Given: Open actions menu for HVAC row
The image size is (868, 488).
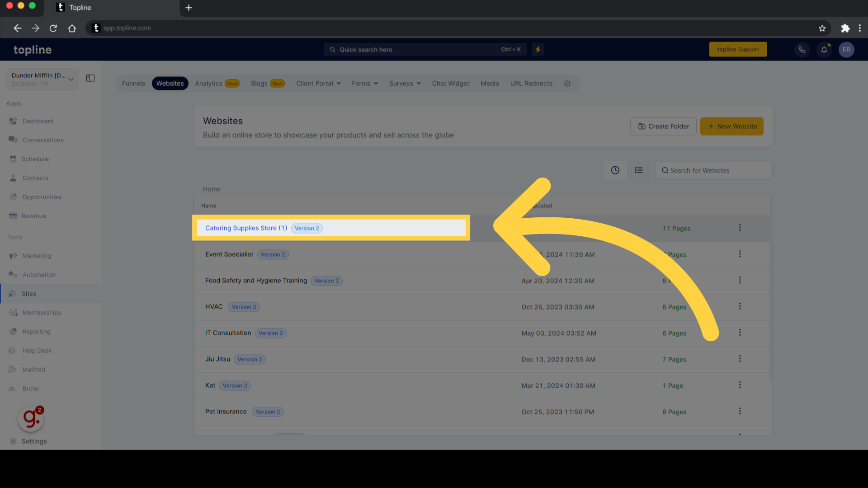Looking at the screenshot, I should [740, 306].
